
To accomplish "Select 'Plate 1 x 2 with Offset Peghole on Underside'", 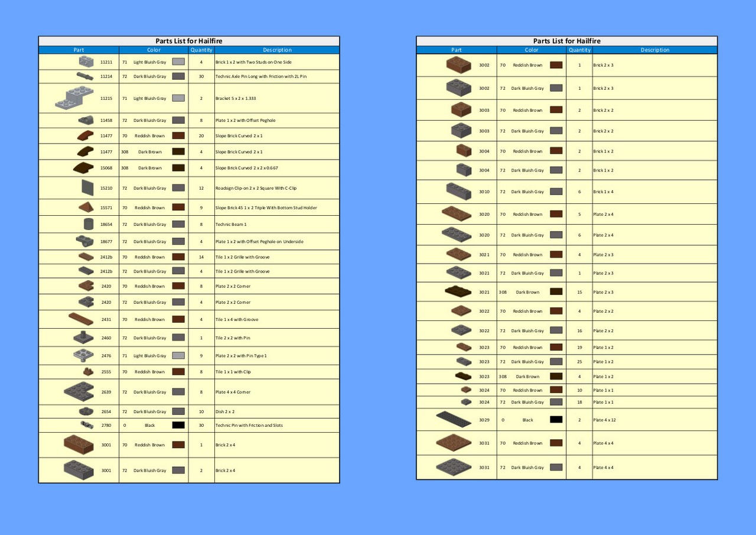I will coord(259,241).
